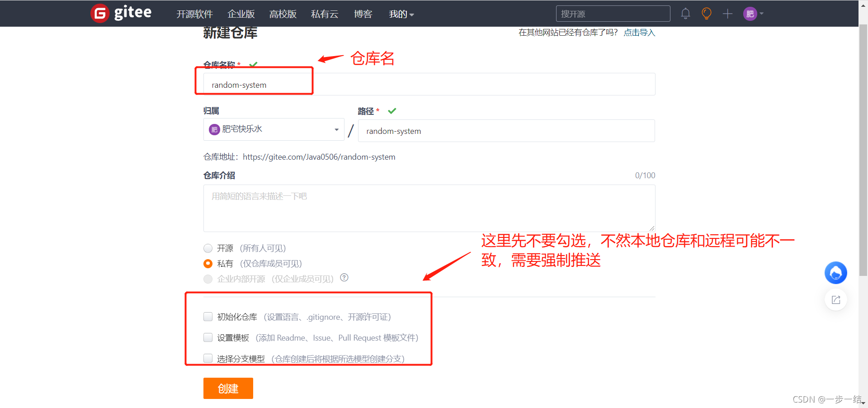Click the 创建 button
The height and width of the screenshot is (408, 868).
click(x=228, y=389)
